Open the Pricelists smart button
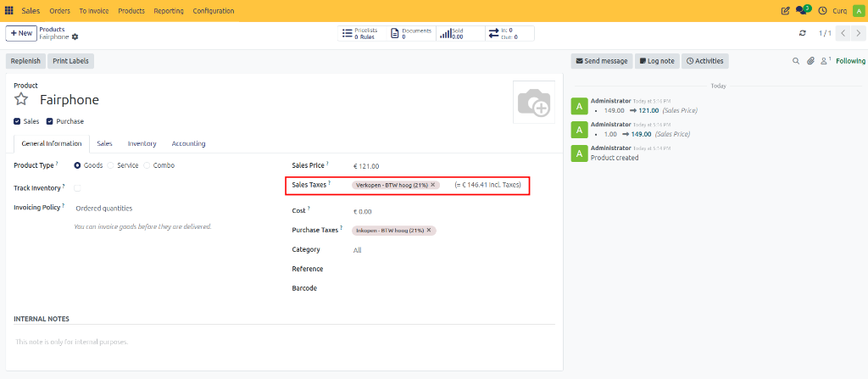This screenshot has height=379, width=868. click(363, 33)
